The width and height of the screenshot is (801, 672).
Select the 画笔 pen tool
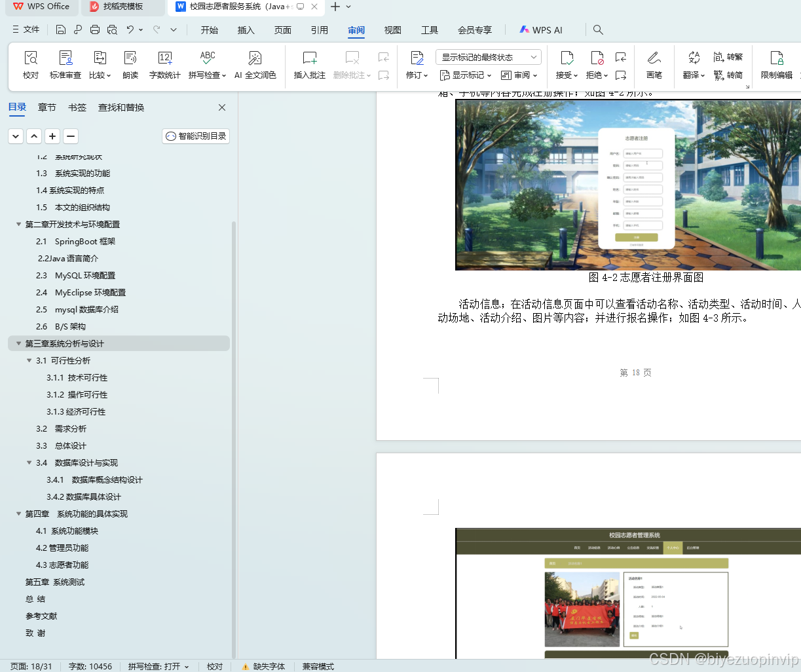coord(654,65)
